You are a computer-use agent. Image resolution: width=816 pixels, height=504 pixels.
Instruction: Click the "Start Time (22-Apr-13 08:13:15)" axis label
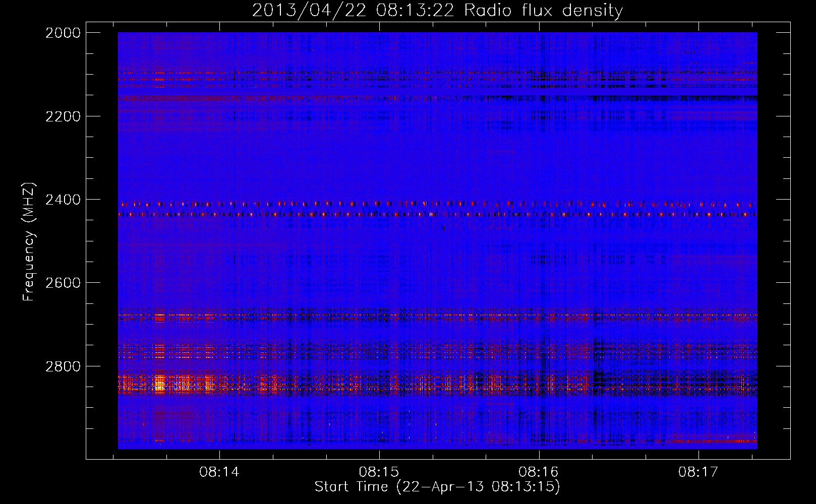point(437,486)
